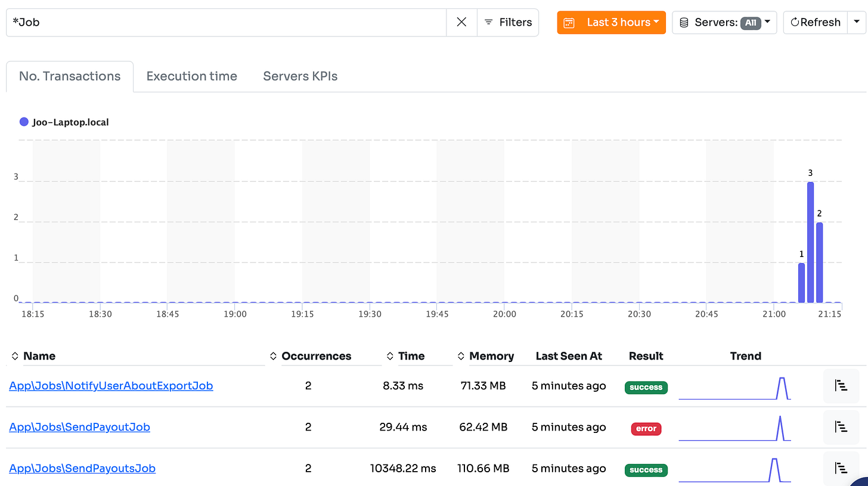Clear the *Job search with the X icon

point(461,23)
